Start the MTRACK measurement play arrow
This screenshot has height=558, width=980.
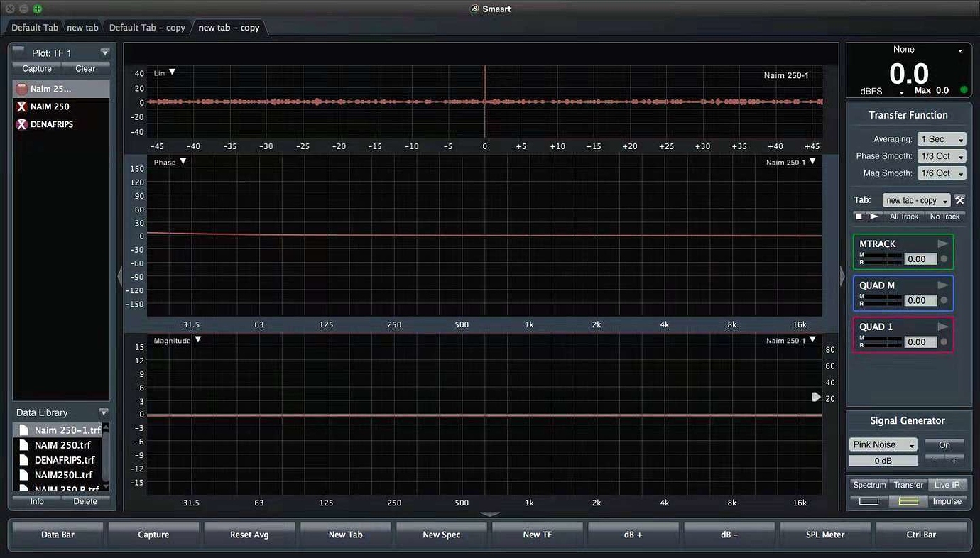(943, 244)
